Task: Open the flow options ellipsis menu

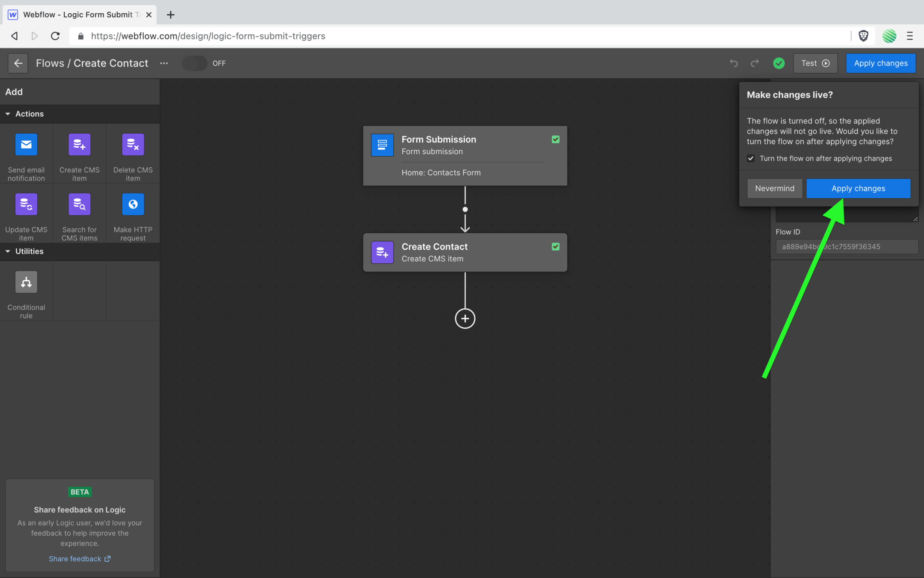Action: (164, 63)
